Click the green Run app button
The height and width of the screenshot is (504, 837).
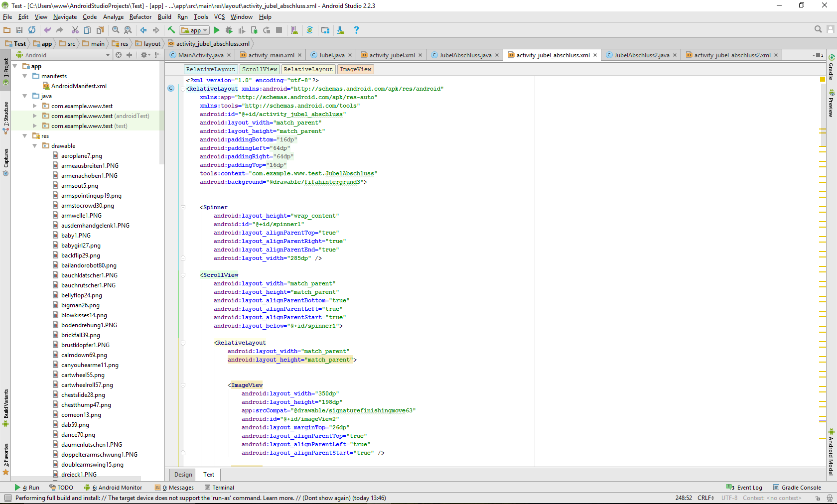[216, 30]
